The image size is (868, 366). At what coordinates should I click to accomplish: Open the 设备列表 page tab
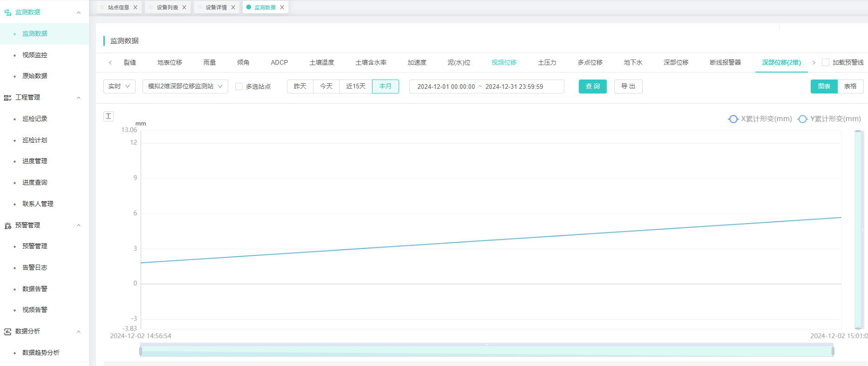click(167, 7)
